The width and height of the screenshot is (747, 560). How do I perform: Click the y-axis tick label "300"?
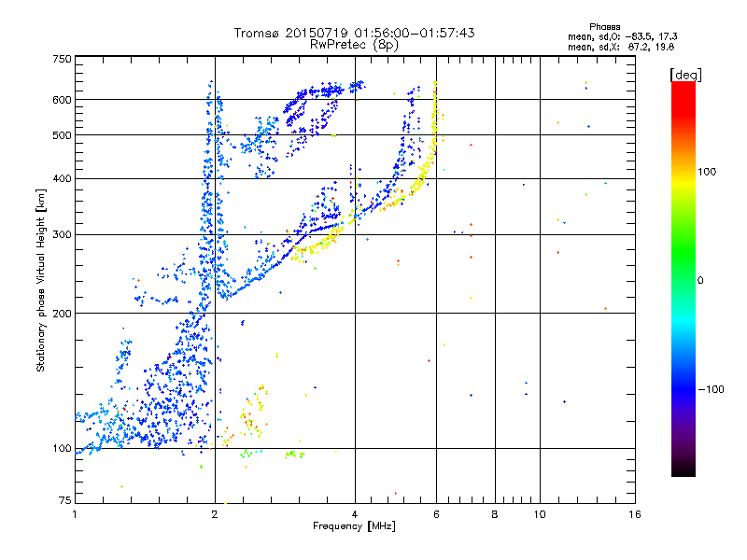[62, 235]
